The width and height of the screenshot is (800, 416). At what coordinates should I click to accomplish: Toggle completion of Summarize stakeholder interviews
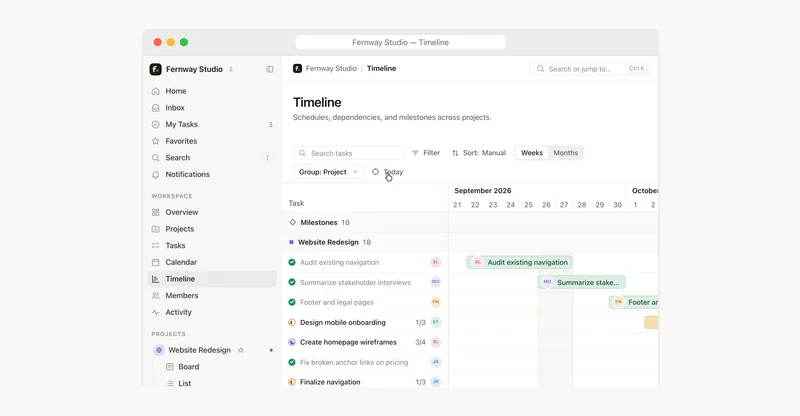(x=292, y=282)
